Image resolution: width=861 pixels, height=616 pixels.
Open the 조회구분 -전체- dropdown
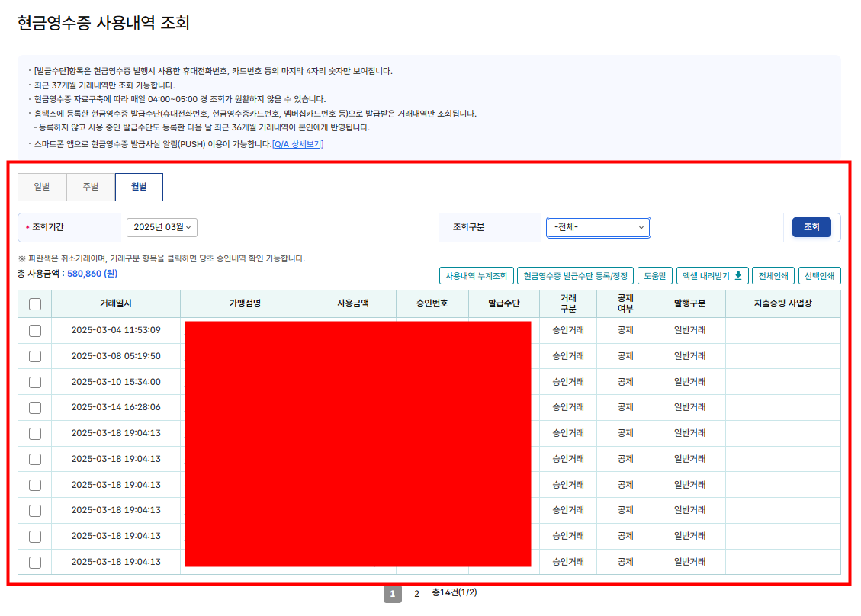coord(599,227)
